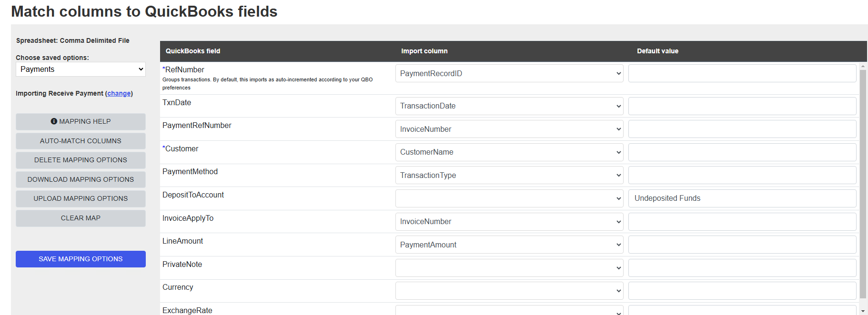Screen dimensions: 868x315
Task: Click RefNumber default value field
Action: [742, 73]
